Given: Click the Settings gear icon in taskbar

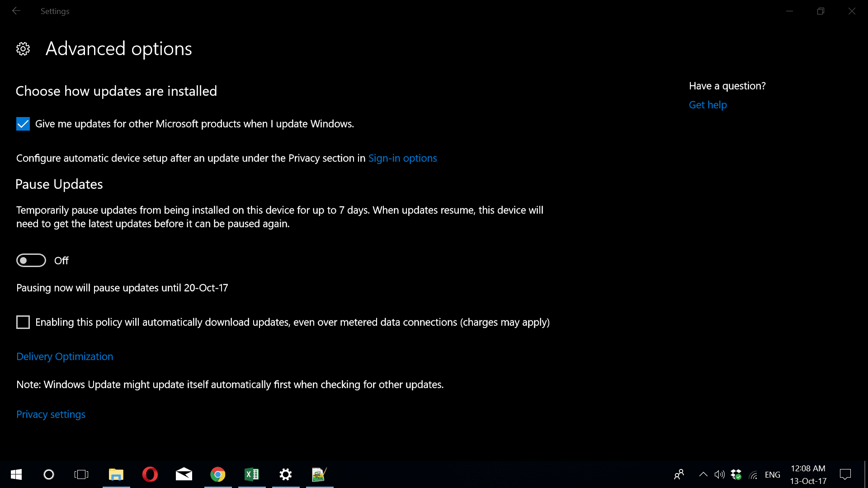Looking at the screenshot, I should [x=286, y=474].
